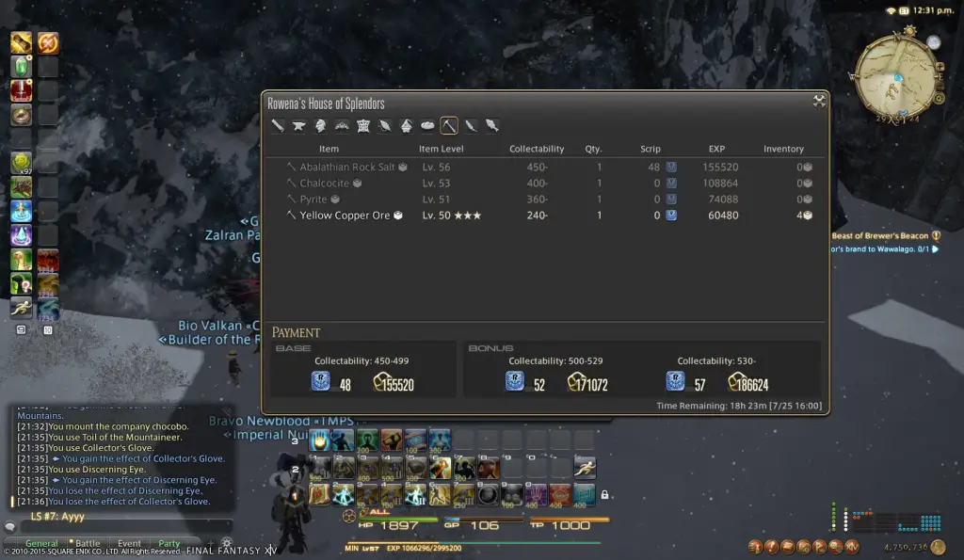The image size is (964, 560).
Task: Click the chocobo icon in left bar
Action: click(x=21, y=260)
